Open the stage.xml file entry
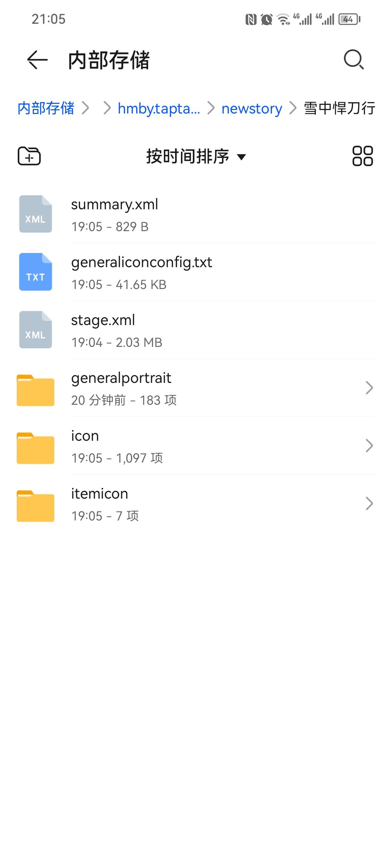 point(196,330)
